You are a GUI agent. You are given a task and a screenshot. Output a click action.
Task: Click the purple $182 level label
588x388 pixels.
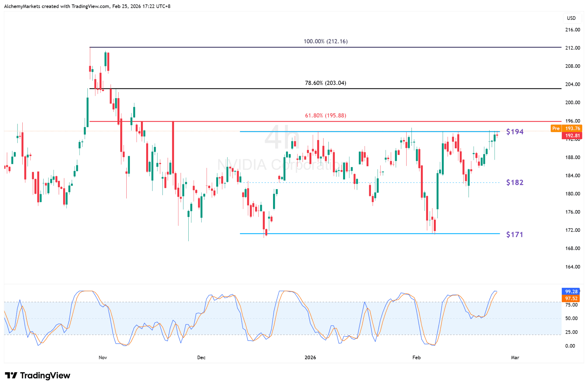515,183
